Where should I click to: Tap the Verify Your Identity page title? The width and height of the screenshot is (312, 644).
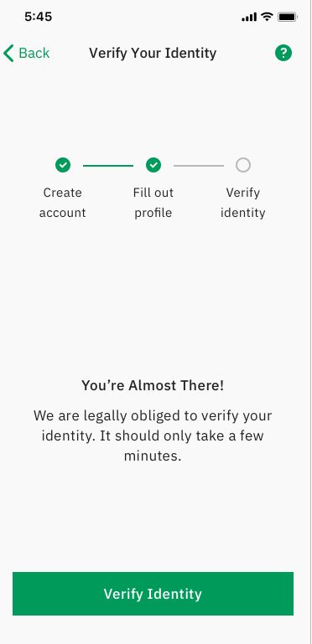pyautogui.click(x=153, y=54)
